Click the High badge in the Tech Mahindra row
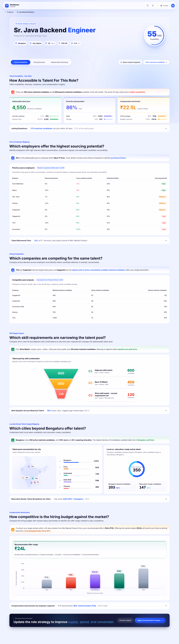 (164, 184)
